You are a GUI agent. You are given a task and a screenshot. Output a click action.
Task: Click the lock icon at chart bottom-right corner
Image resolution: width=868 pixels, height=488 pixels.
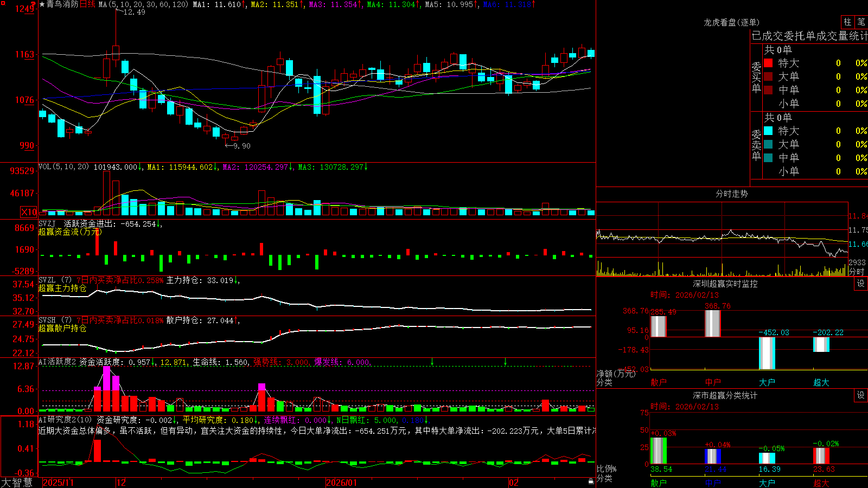click(x=591, y=481)
